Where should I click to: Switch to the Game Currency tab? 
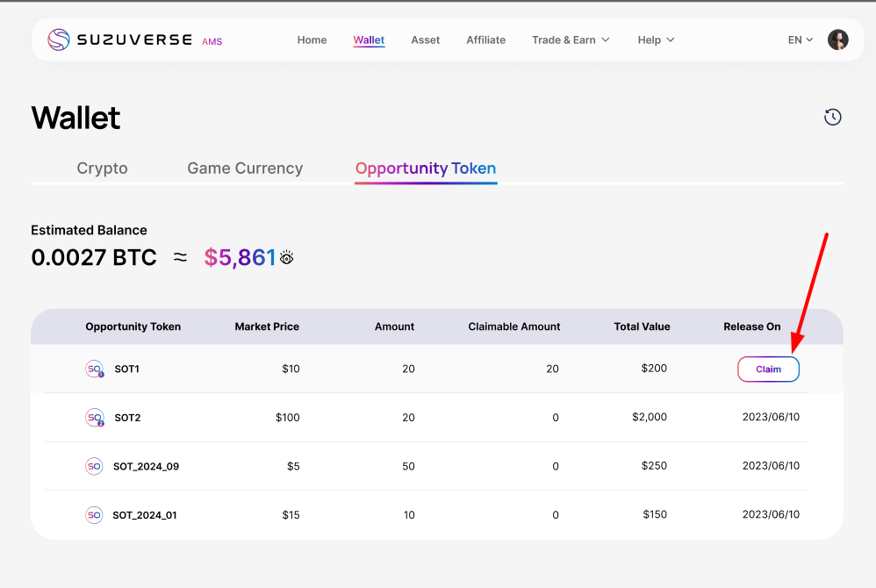pos(245,169)
